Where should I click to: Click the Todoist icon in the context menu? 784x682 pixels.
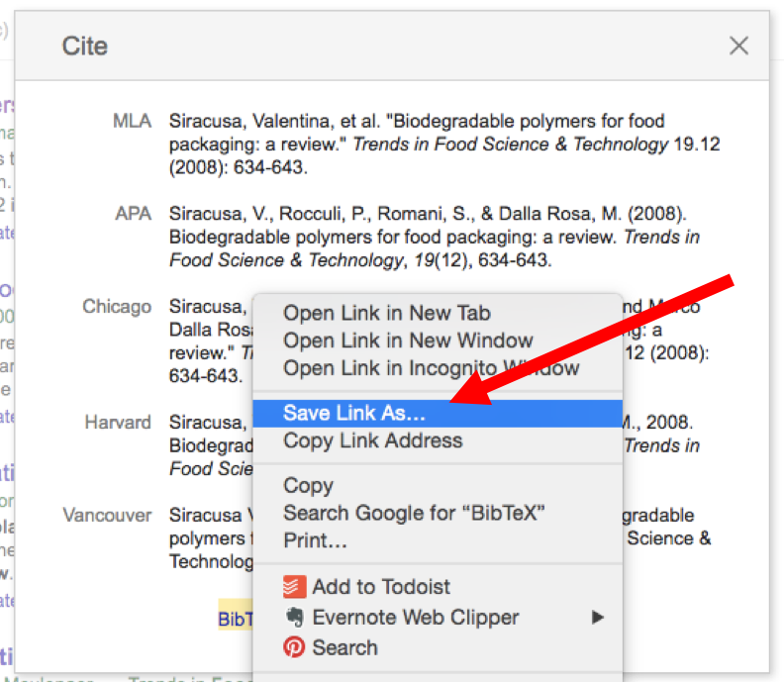pos(294,587)
